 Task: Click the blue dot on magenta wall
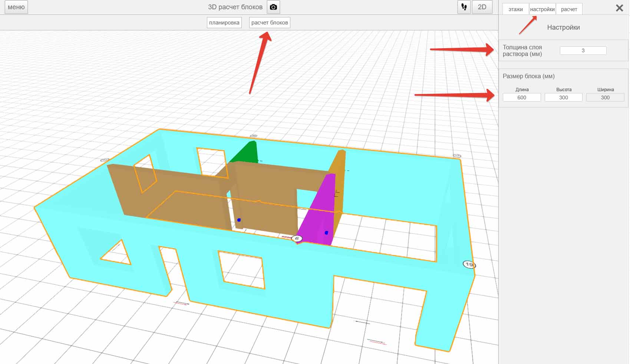(x=326, y=233)
